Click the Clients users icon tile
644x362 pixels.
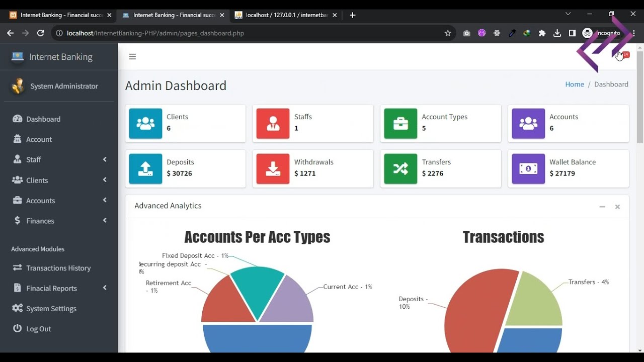coord(145,123)
